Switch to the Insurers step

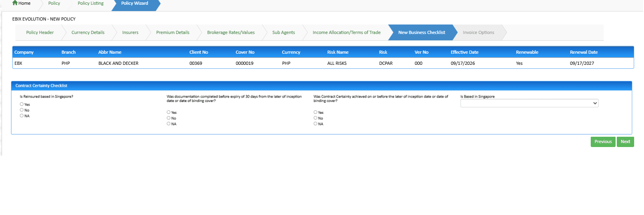pyautogui.click(x=130, y=32)
